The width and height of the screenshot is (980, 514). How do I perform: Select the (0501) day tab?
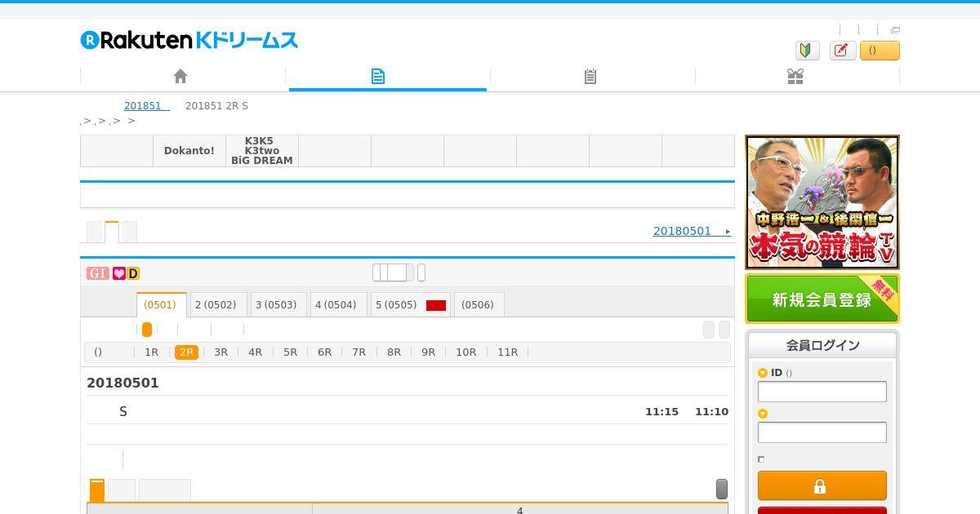pos(161,304)
